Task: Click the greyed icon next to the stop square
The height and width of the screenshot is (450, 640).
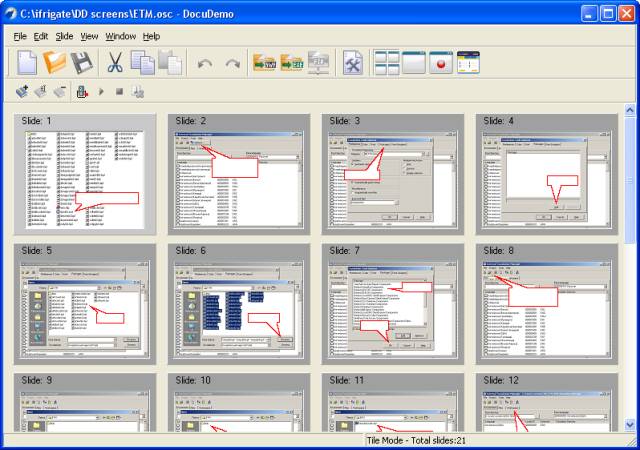Action: pos(138,91)
